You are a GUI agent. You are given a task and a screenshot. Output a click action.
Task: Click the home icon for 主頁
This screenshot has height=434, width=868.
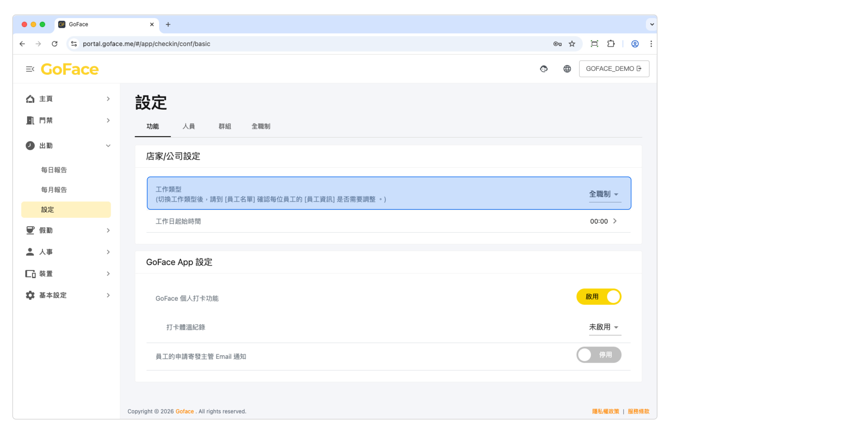click(30, 99)
